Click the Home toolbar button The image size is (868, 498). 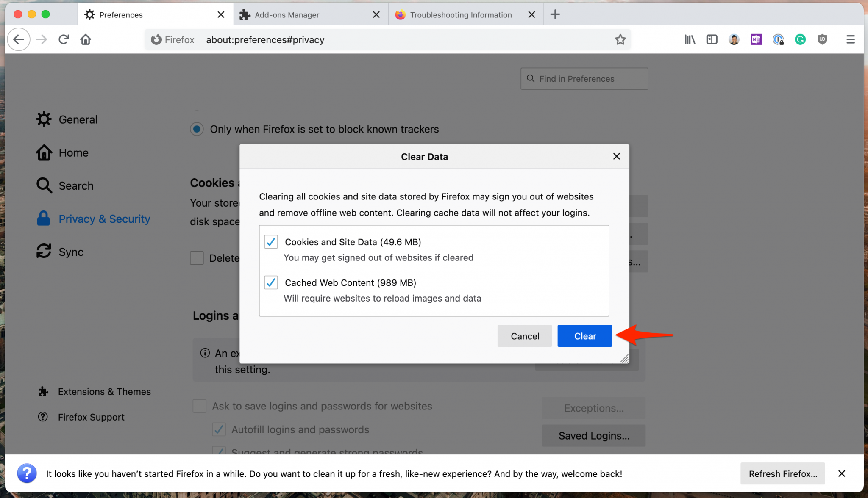[86, 39]
